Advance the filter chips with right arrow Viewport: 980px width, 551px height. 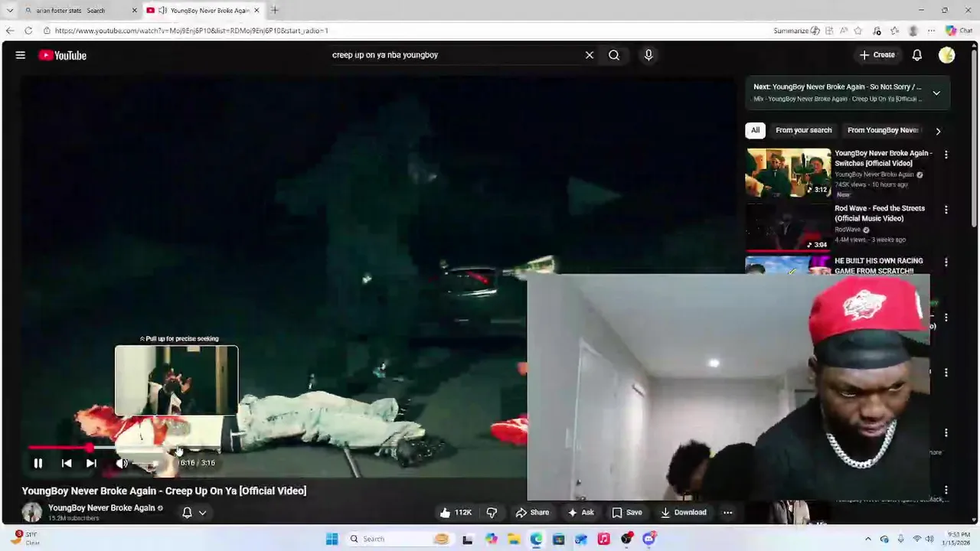938,131
